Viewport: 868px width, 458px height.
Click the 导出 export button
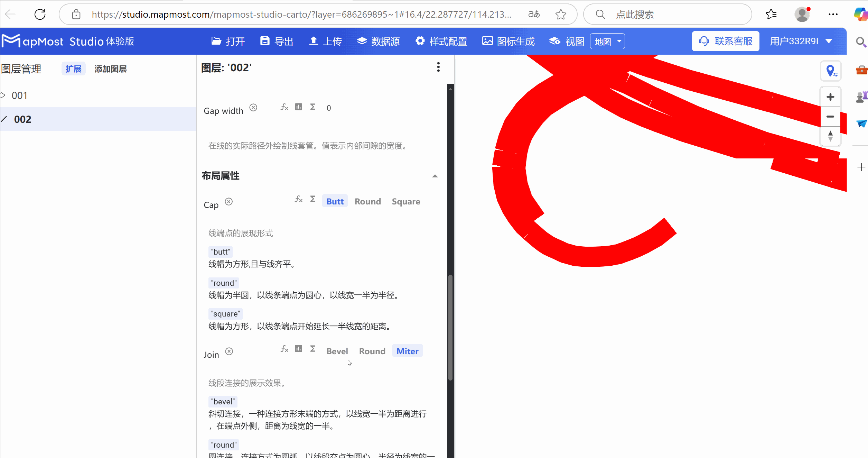pos(276,41)
